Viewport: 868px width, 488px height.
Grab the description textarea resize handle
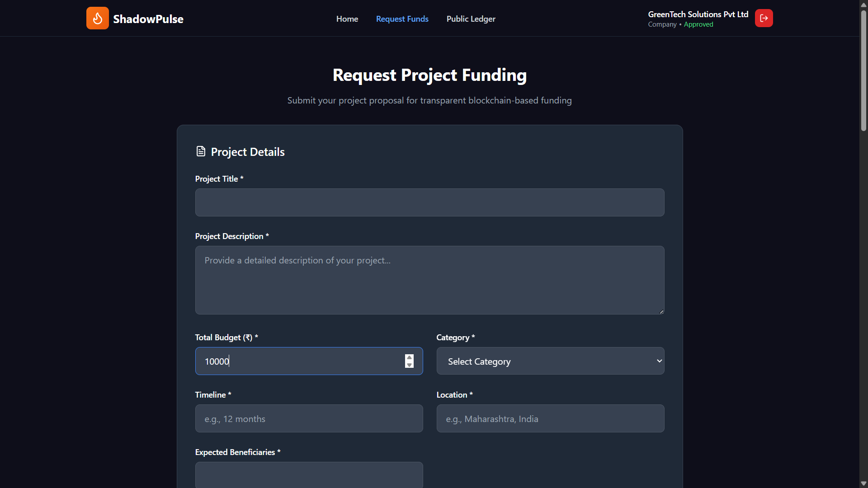click(661, 311)
